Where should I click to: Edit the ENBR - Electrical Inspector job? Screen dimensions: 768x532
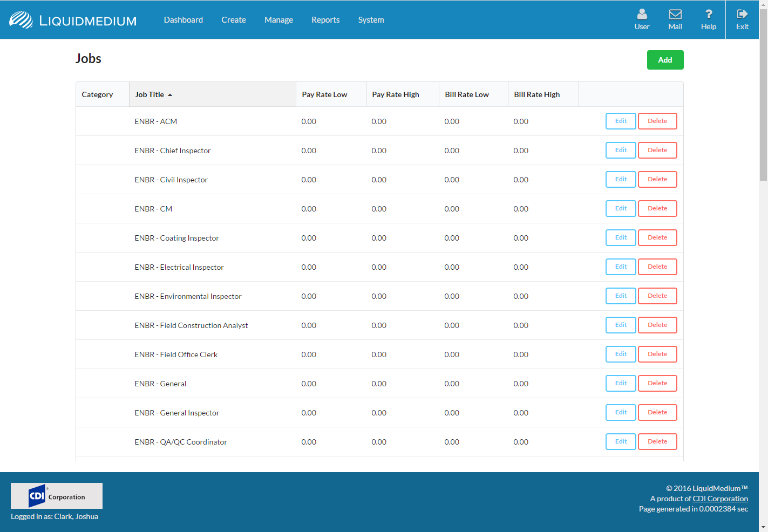coord(621,267)
